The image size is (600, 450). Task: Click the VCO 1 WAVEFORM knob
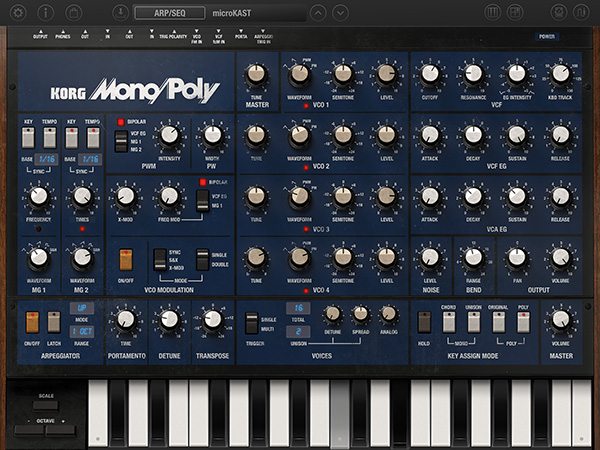coord(300,74)
